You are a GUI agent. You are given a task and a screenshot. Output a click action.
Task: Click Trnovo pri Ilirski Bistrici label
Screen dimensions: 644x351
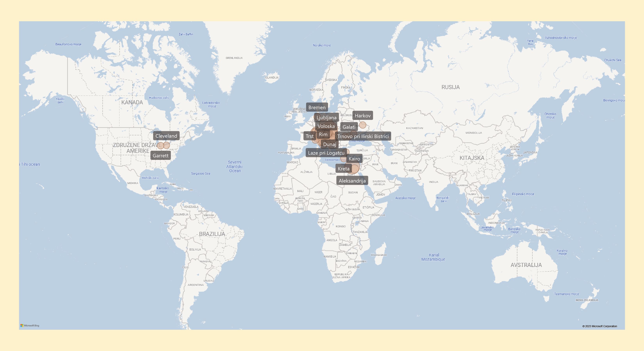[x=363, y=136]
